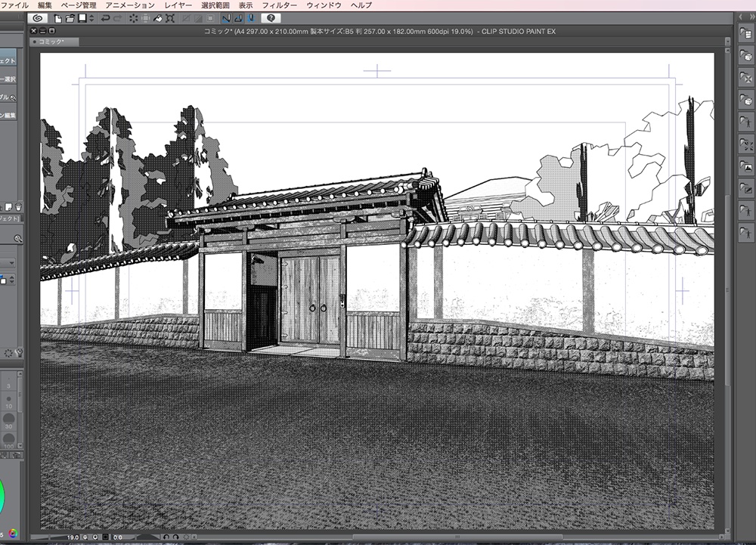
Task: Open CLIP STUDIO home with the spiral toolbar icon
Action: pos(38,17)
